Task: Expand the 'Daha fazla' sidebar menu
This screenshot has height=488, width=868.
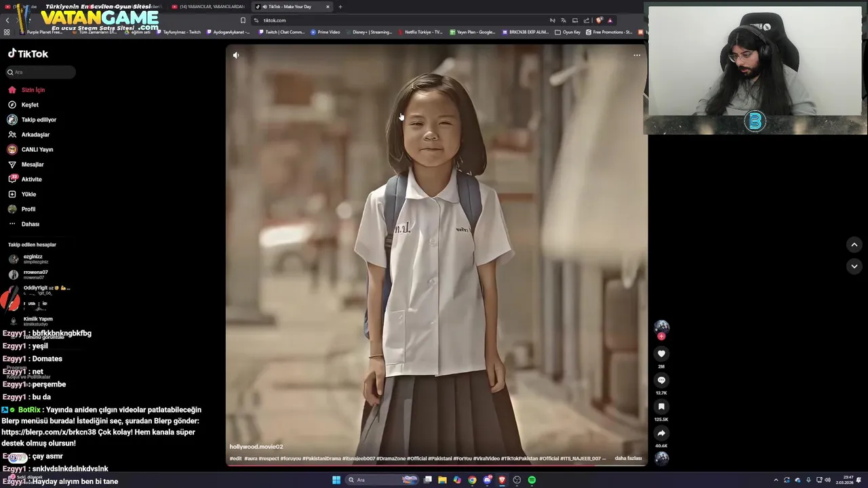Action: point(24,224)
